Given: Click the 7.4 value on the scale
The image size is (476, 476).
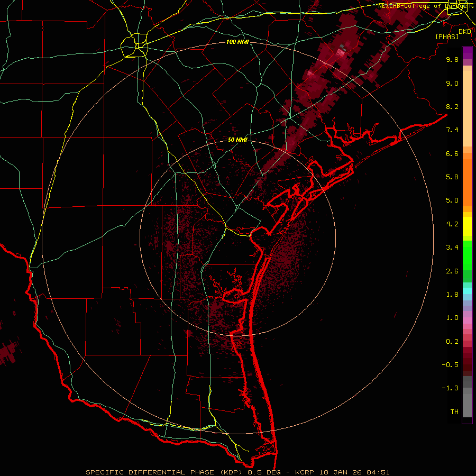Looking at the screenshot, I should [x=452, y=130].
